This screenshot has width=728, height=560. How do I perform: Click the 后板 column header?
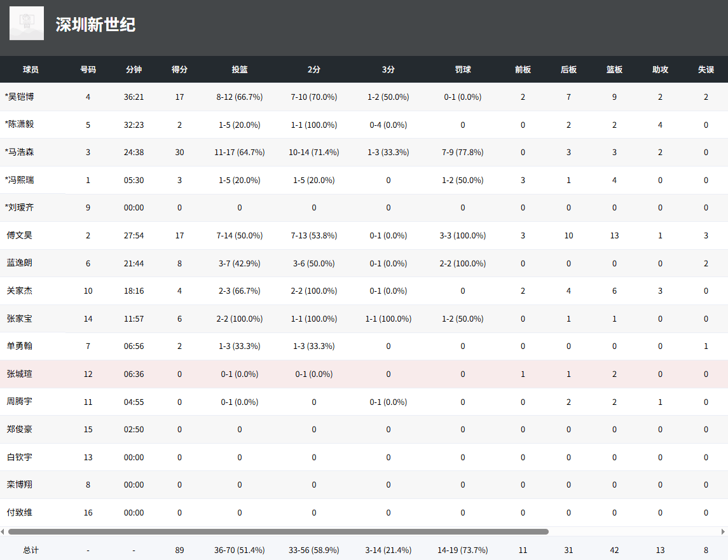point(569,70)
